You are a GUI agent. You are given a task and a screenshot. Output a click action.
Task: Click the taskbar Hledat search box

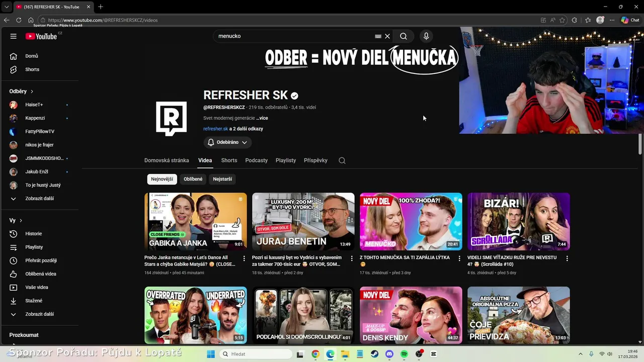255,354
